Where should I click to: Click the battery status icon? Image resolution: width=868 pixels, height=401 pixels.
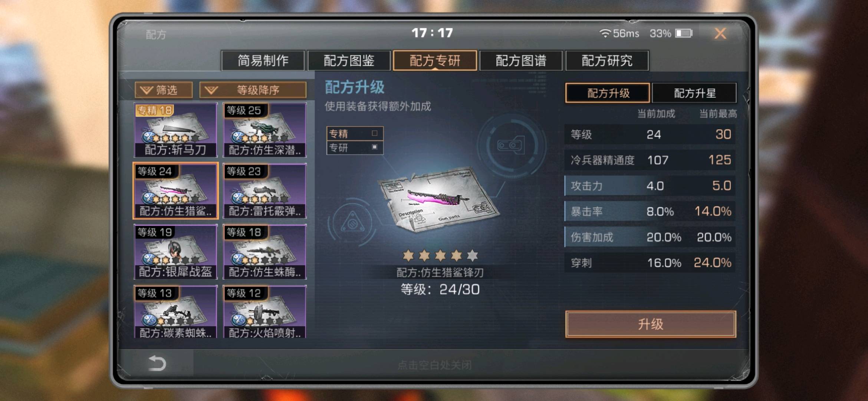tap(684, 33)
